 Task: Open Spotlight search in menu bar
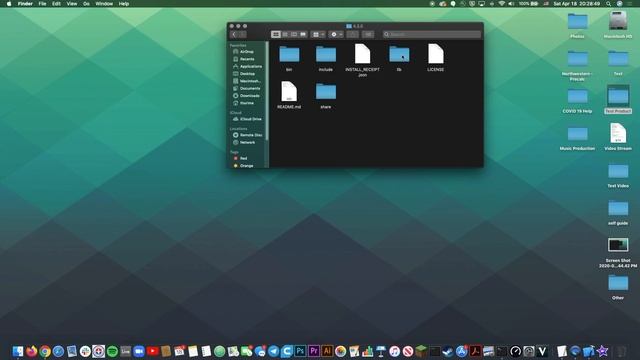(x=609, y=4)
